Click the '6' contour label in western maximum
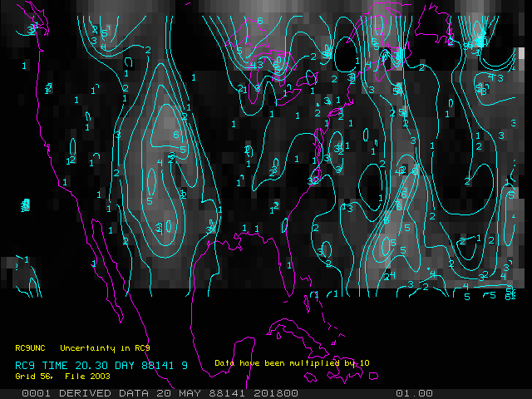 (x=175, y=133)
